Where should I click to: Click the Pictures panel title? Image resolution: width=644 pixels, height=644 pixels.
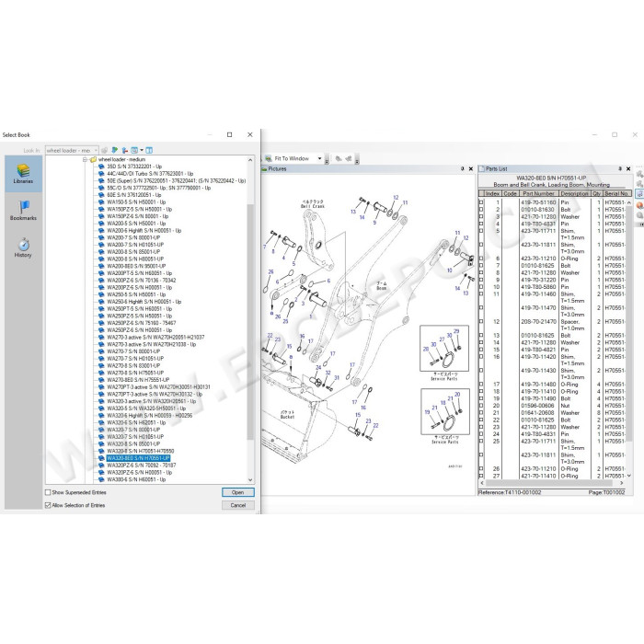(277, 168)
